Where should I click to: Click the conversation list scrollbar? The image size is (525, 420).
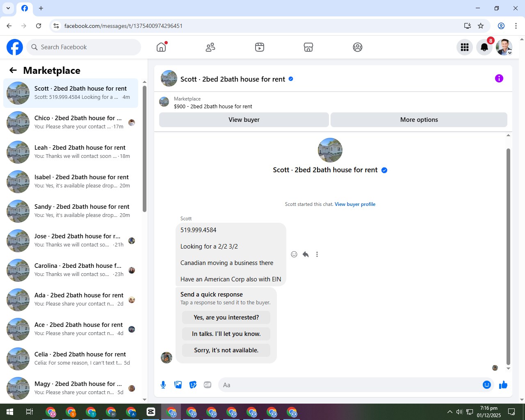point(144,149)
